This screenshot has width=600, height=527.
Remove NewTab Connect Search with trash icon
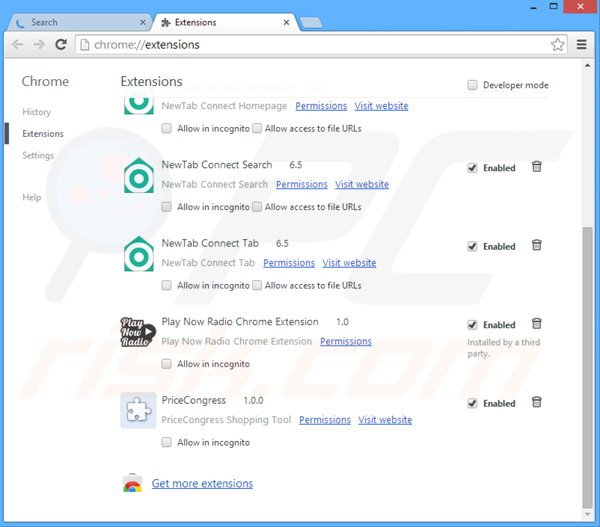click(x=536, y=166)
